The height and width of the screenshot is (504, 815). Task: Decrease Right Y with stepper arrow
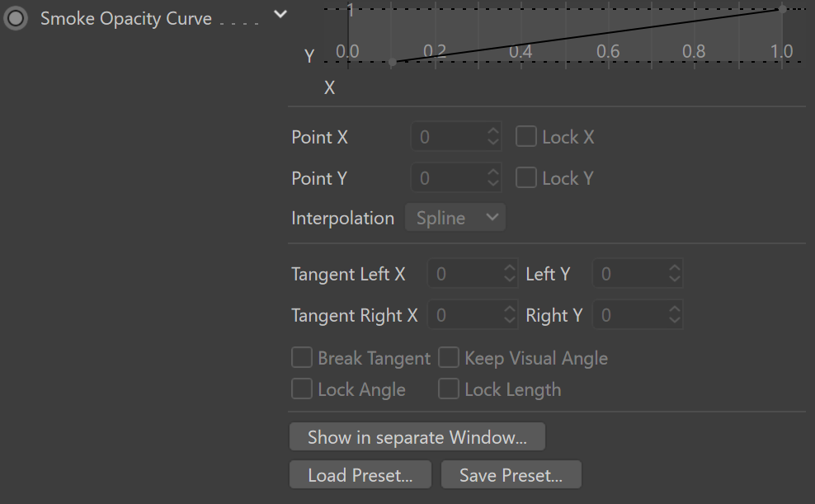674,321
